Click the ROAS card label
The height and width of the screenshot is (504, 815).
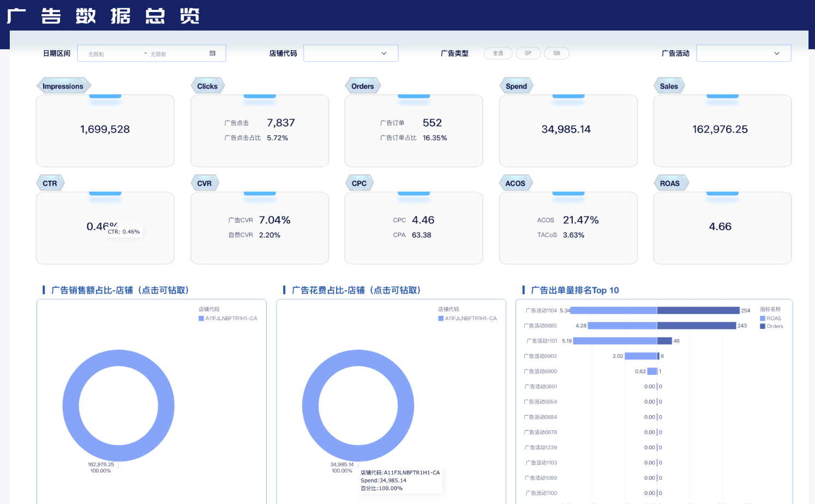point(669,183)
